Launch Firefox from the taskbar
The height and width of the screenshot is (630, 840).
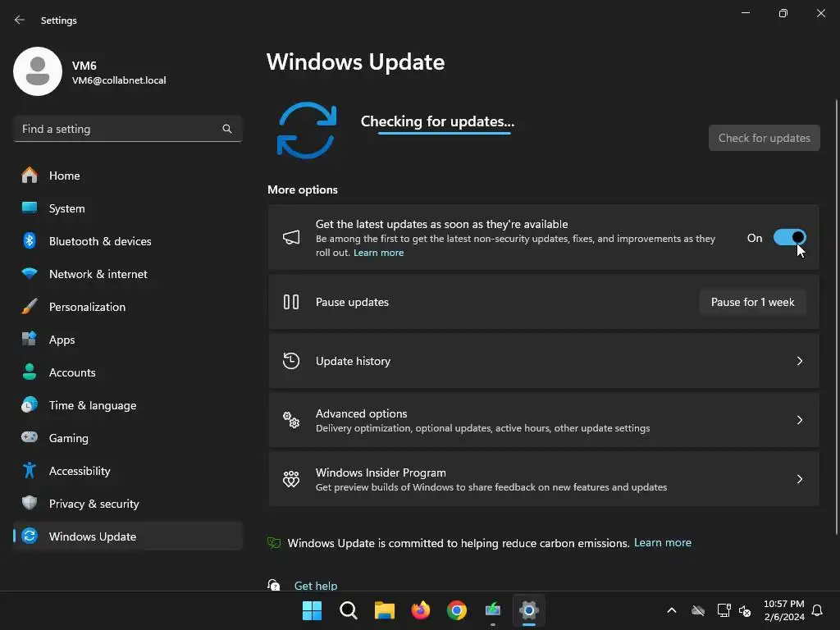coord(421,610)
